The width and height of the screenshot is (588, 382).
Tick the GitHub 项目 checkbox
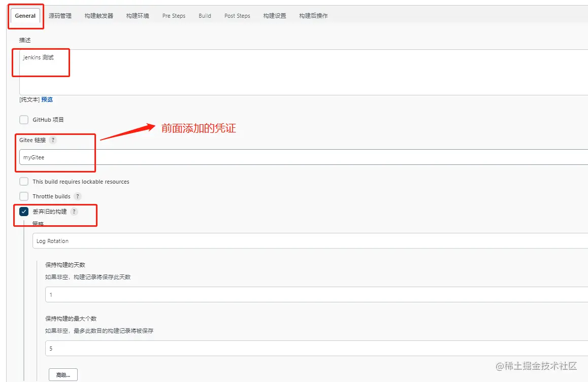pos(24,120)
